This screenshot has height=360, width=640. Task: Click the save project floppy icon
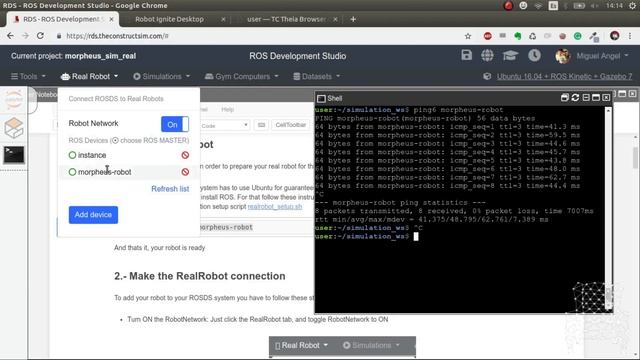pos(467,55)
